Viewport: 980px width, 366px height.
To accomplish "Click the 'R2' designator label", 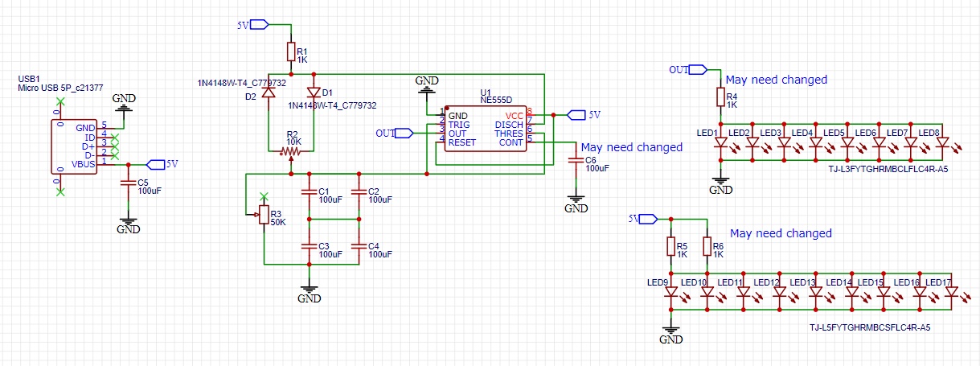I will point(293,134).
